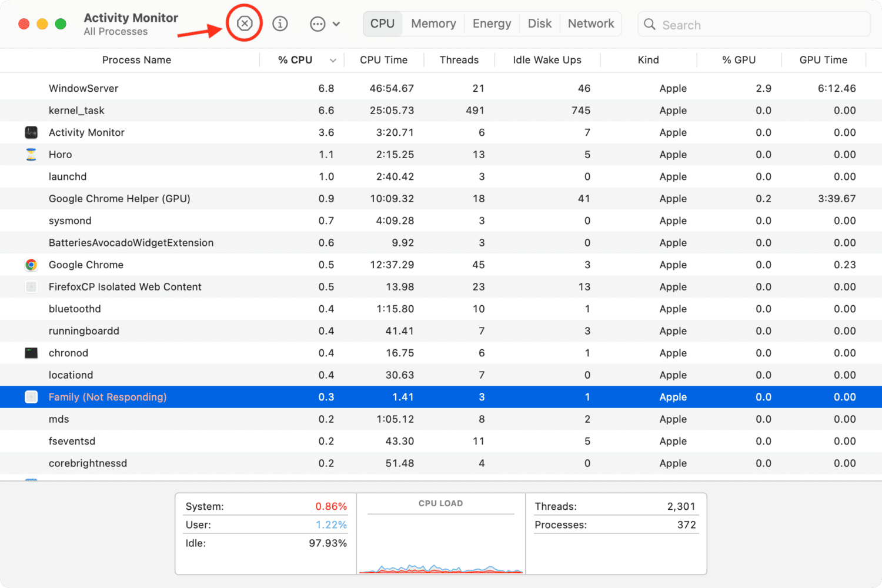Viewport: 882px width, 588px height.
Task: Sort by the Kind column
Action: click(649, 60)
